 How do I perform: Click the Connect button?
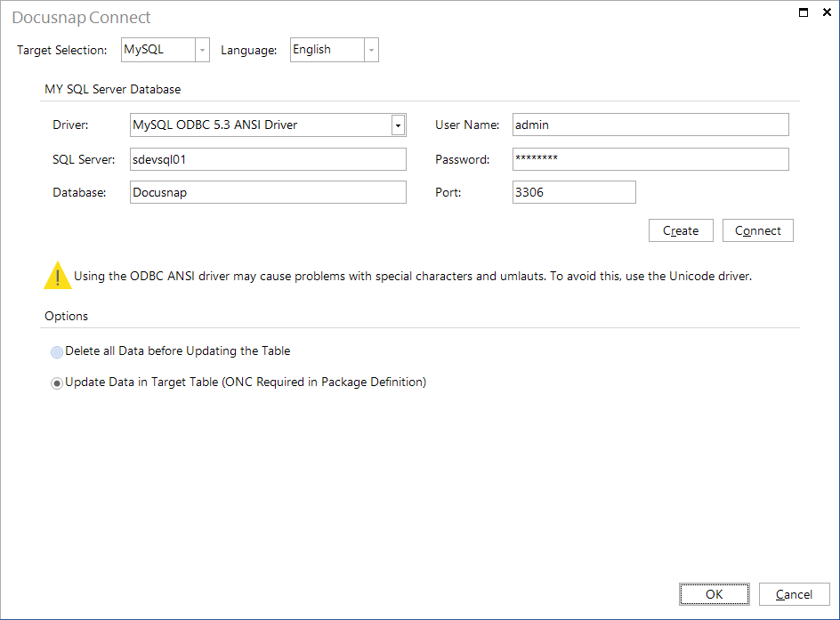tap(757, 230)
